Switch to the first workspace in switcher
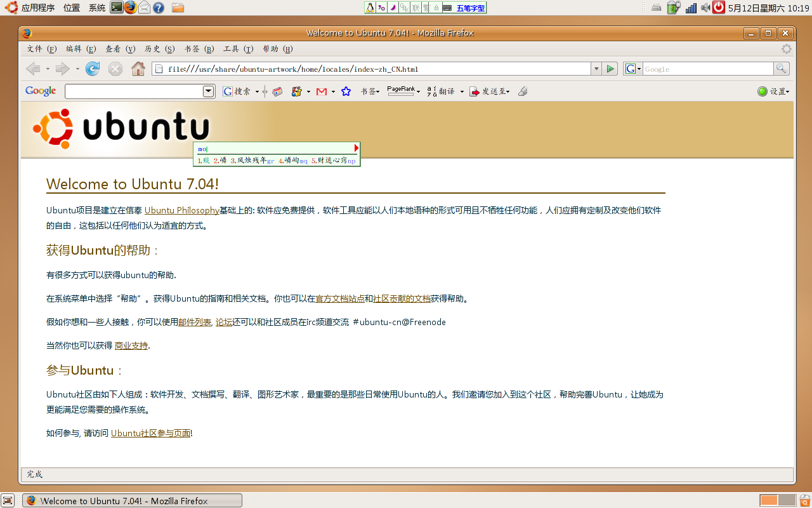Image resolution: width=812 pixels, height=508 pixels. point(769,500)
